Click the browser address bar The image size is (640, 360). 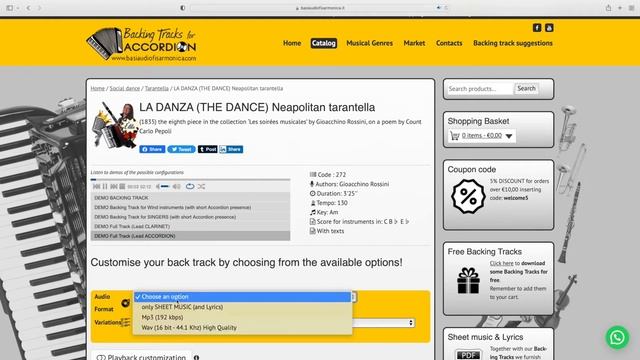(x=320, y=8)
